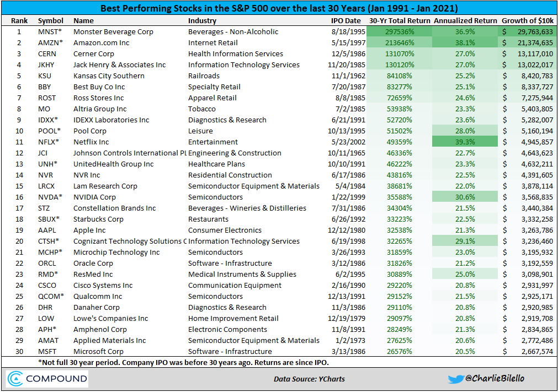The width and height of the screenshot is (558, 392).
Task: Click the chart title text
Action: [x=279, y=8]
